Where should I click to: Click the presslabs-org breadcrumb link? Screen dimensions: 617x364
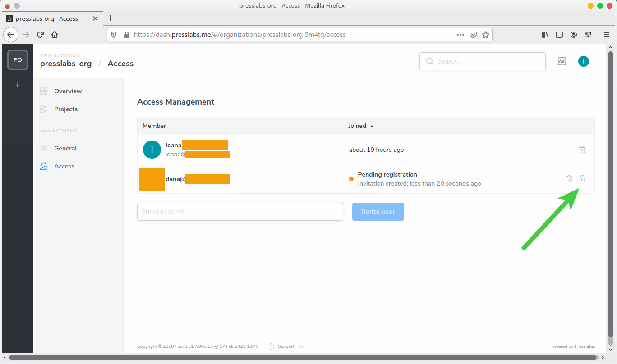click(x=66, y=64)
